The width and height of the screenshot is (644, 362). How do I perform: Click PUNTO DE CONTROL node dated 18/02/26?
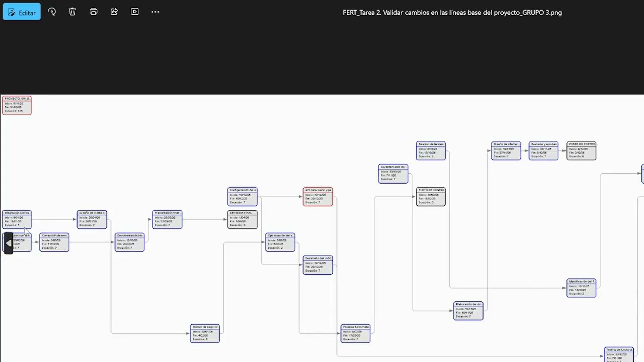[x=431, y=197]
